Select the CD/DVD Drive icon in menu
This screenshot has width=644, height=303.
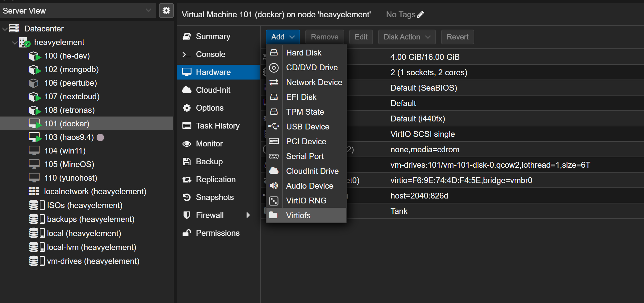click(x=274, y=68)
